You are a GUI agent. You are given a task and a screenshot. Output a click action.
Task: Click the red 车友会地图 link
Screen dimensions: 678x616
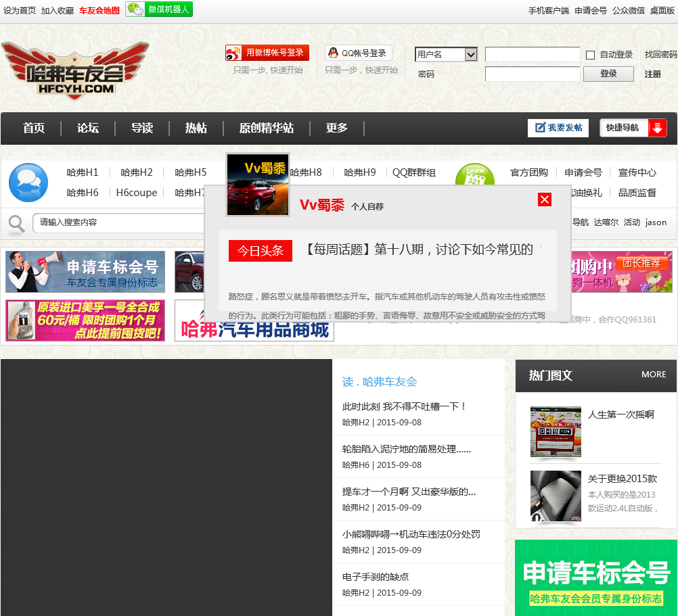click(99, 10)
